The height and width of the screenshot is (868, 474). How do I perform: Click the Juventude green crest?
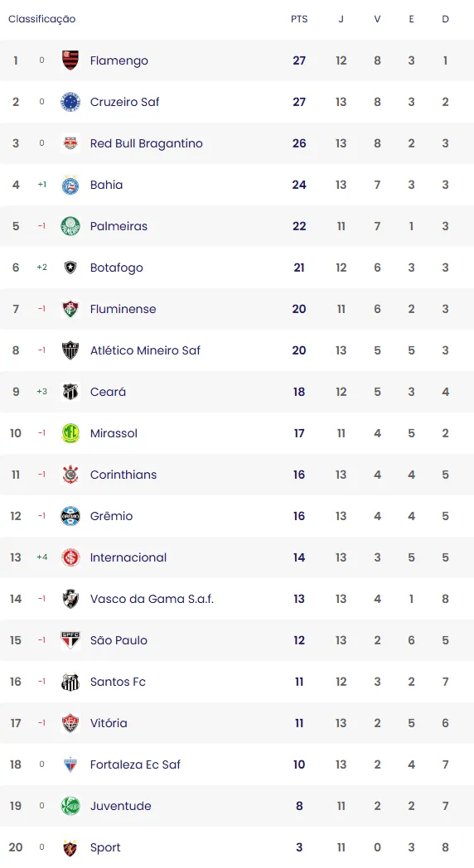coord(70,806)
